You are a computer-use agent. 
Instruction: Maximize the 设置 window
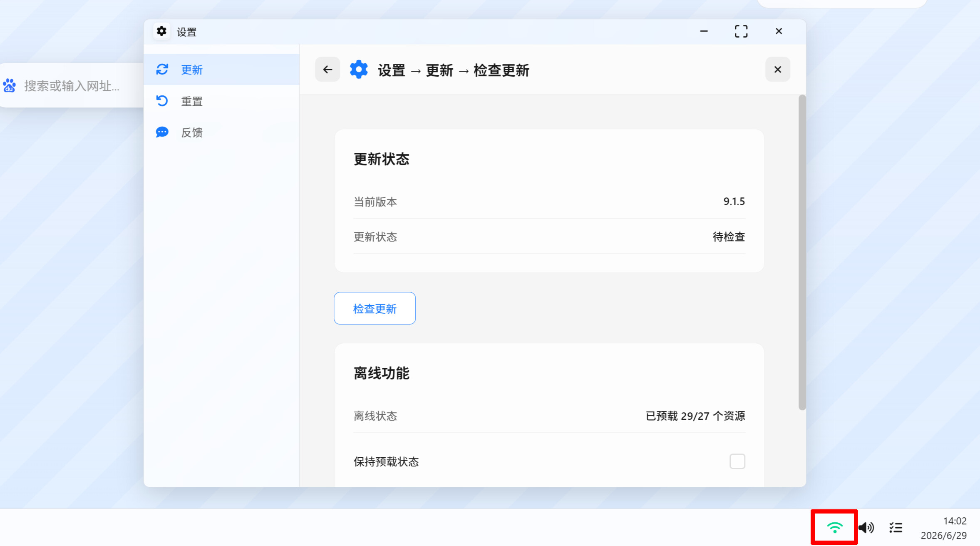741,31
